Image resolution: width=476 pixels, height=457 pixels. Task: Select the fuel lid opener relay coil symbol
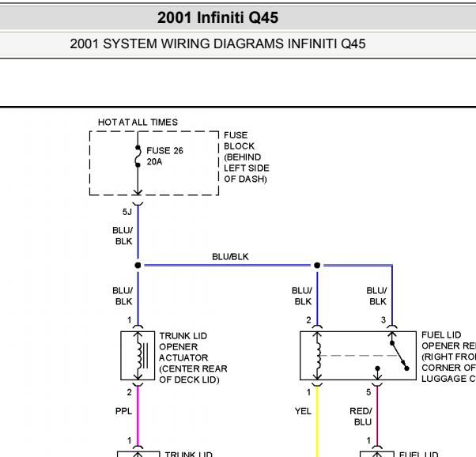tap(318, 356)
